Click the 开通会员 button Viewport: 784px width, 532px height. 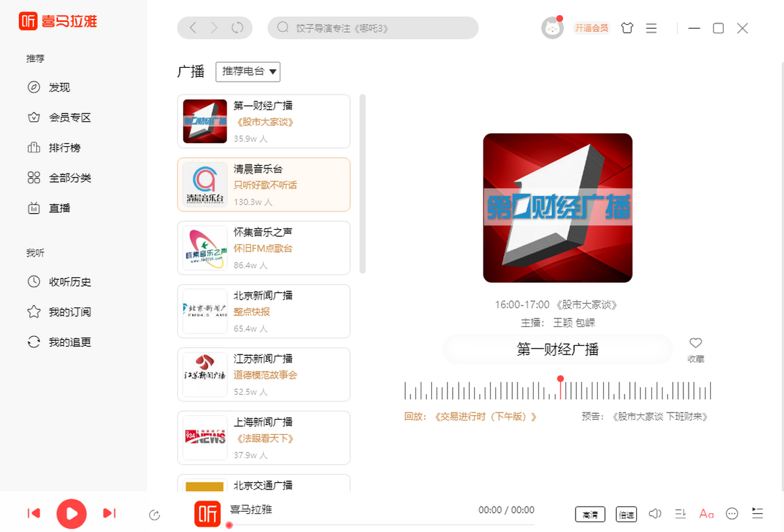pos(591,28)
